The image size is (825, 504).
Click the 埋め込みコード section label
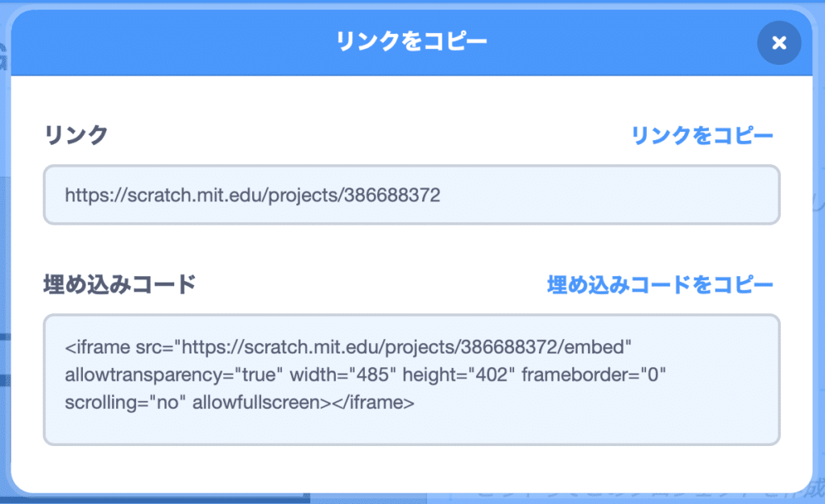pyautogui.click(x=119, y=284)
